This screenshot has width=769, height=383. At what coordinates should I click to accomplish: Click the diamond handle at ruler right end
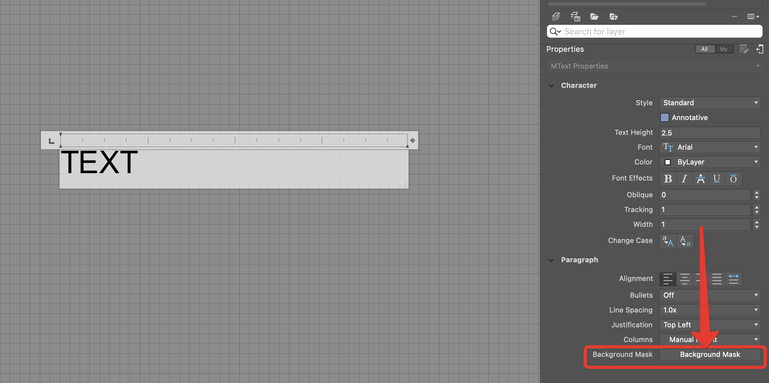[x=413, y=141]
